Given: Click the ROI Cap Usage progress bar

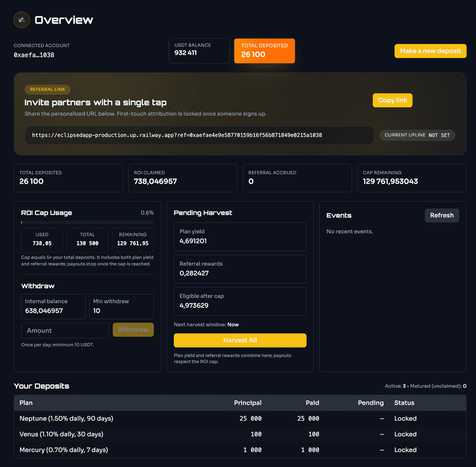Looking at the screenshot, I should (87, 223).
